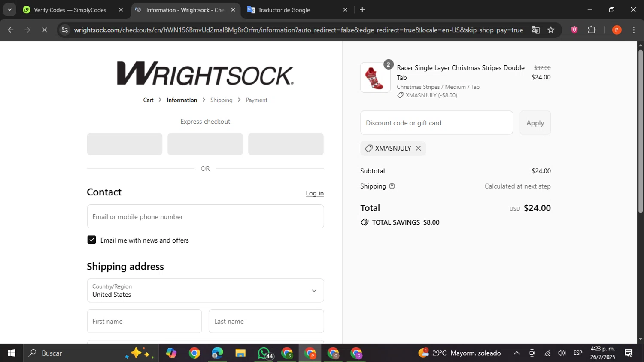This screenshot has height=362, width=644.
Task: Open the translate page icon
Action: (535, 30)
